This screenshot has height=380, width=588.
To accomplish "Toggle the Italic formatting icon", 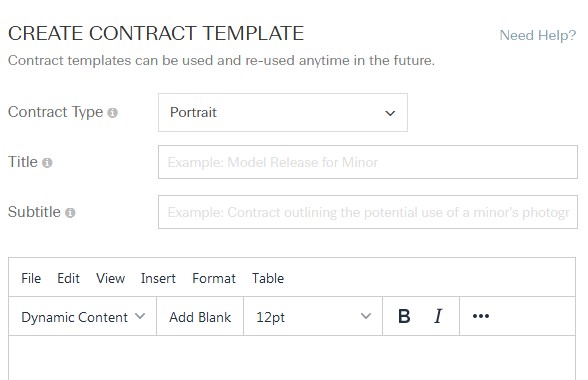I will click(438, 316).
